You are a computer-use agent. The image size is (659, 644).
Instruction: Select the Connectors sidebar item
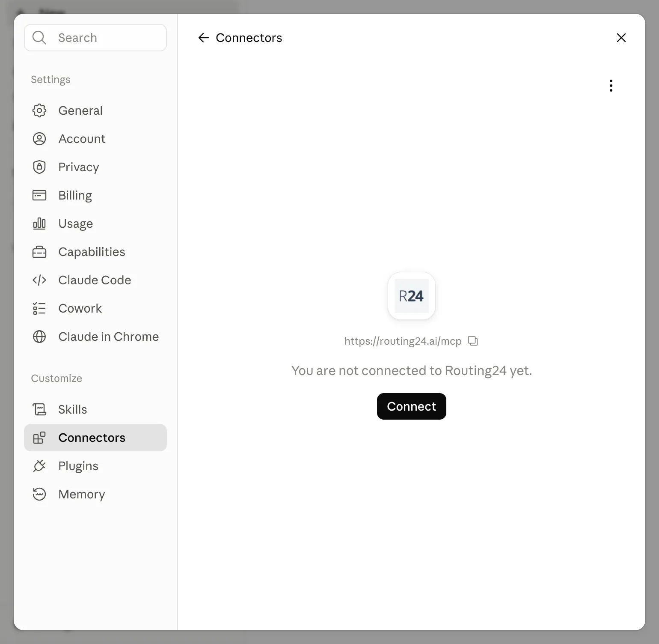(x=95, y=438)
